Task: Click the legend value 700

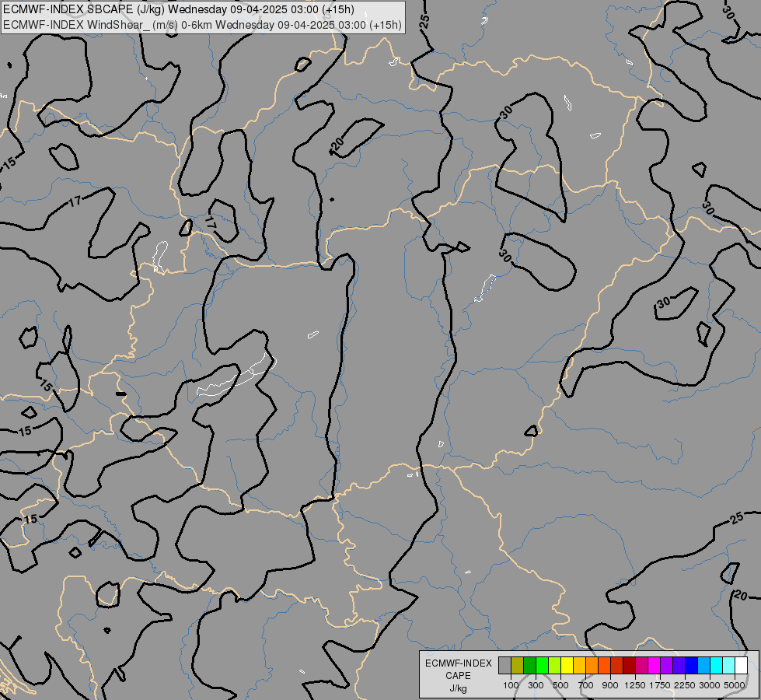Action: coord(586,685)
